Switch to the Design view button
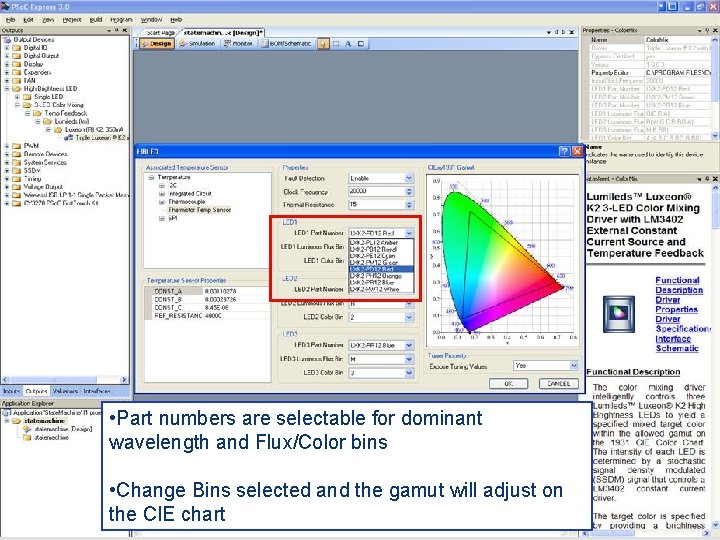 tap(157, 44)
